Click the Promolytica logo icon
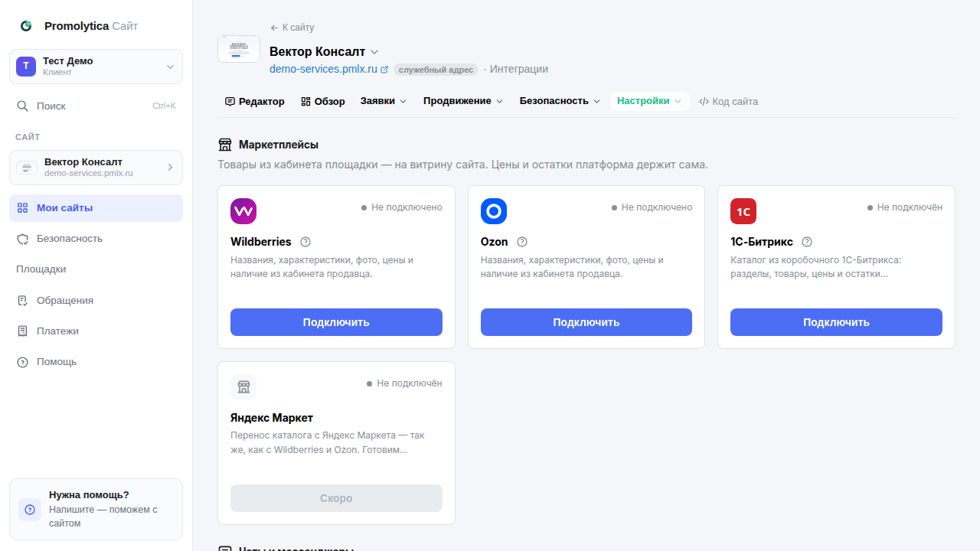980x551 pixels. (26, 26)
